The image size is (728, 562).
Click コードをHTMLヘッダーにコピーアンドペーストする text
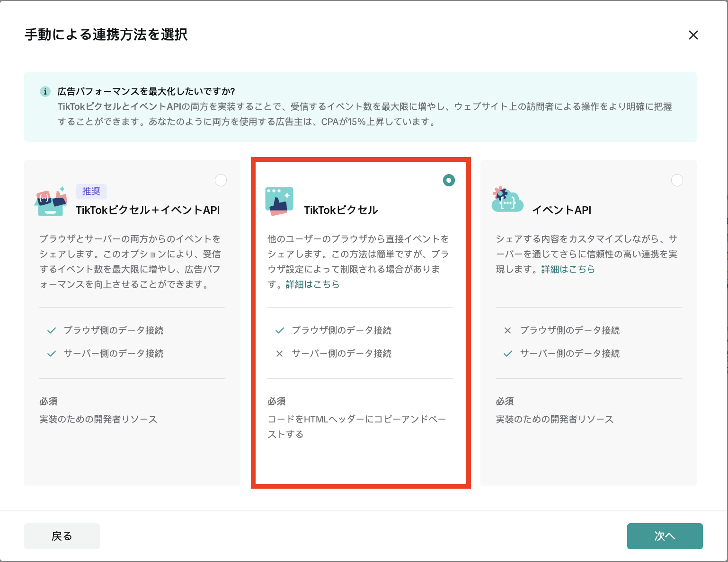click(357, 427)
